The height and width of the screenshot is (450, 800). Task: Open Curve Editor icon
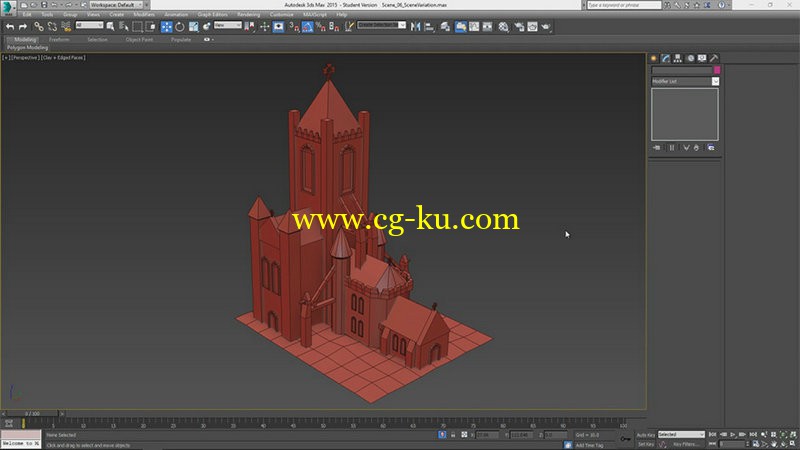pos(474,27)
